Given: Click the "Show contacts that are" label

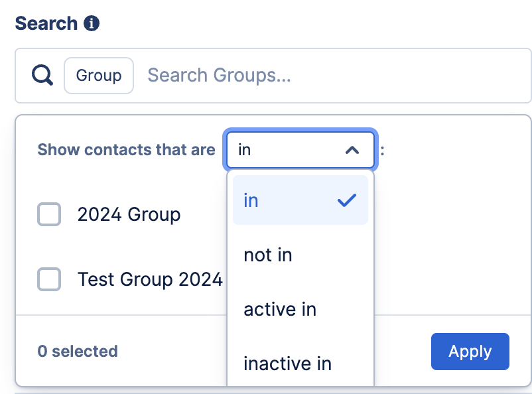Looking at the screenshot, I should click(126, 150).
